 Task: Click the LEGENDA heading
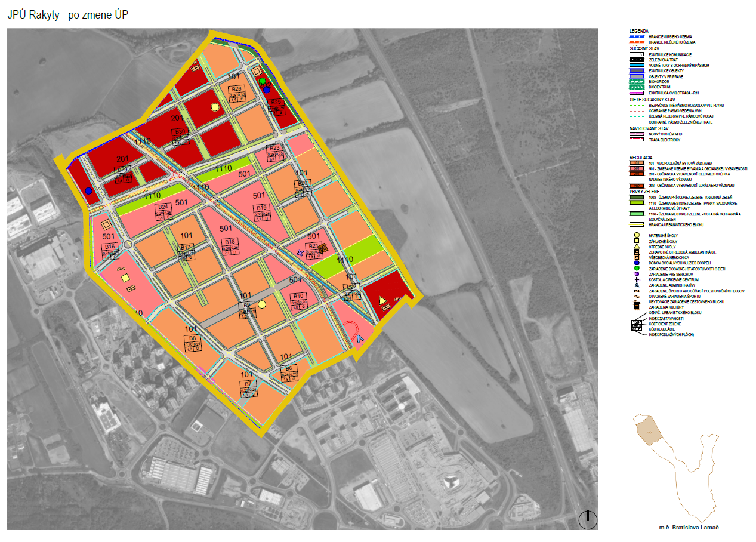(x=639, y=31)
